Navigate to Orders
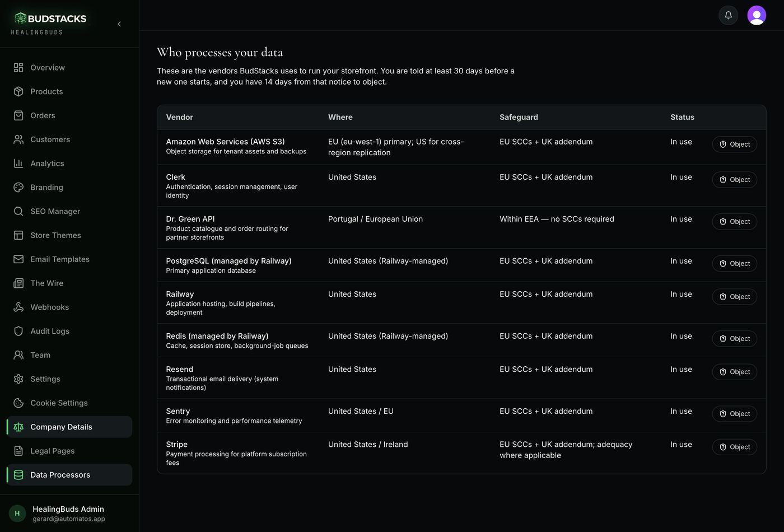 click(69, 116)
